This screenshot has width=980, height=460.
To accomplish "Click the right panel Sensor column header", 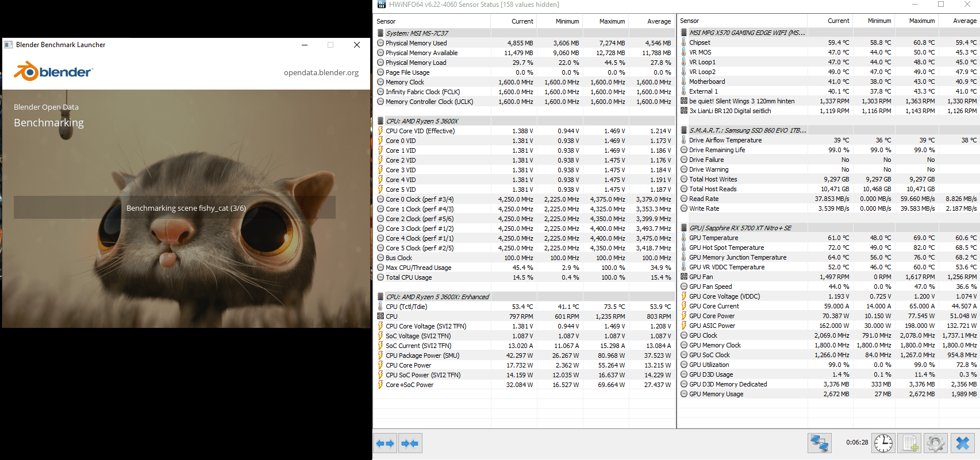I will click(x=742, y=21).
